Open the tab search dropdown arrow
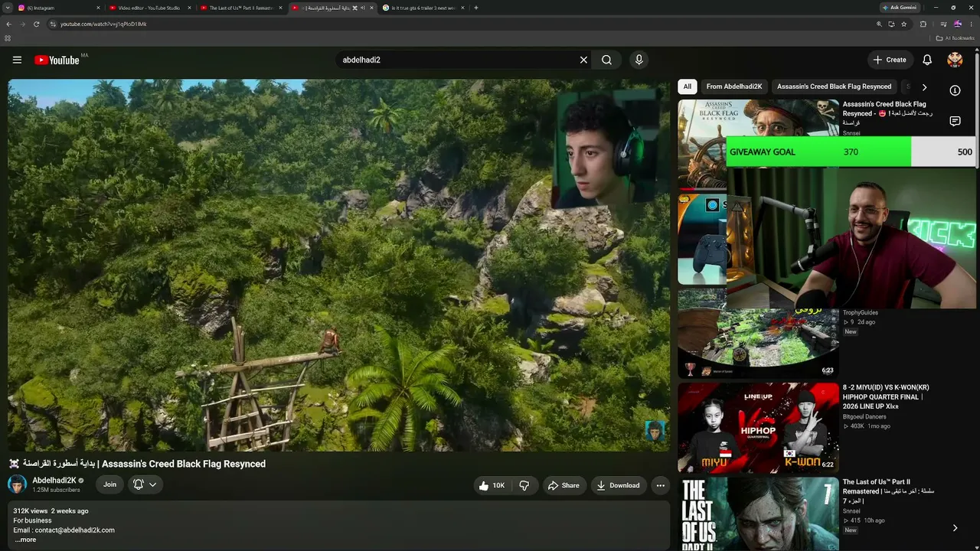Image resolution: width=980 pixels, height=551 pixels. click(8, 8)
